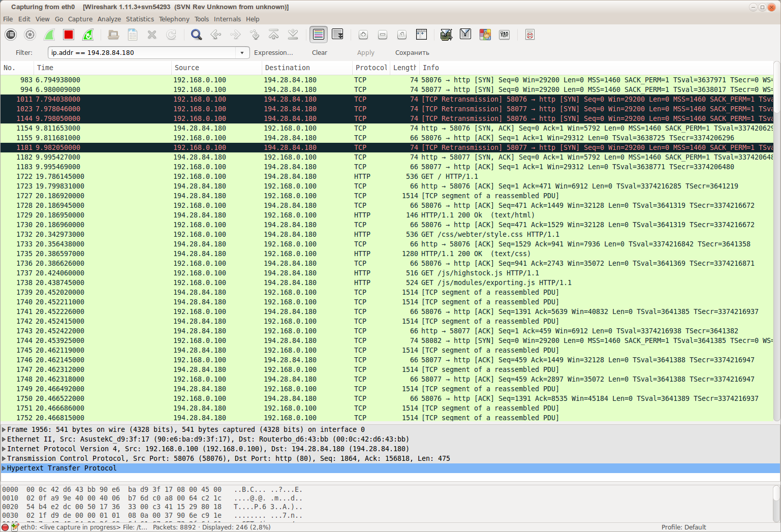Edit display filters icon
781x532 pixels.
[x=465, y=35]
